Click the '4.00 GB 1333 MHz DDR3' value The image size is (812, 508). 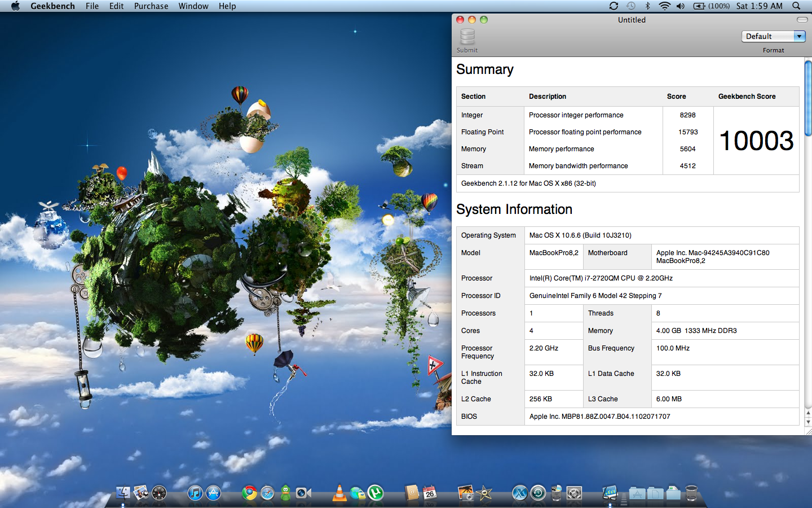click(696, 331)
